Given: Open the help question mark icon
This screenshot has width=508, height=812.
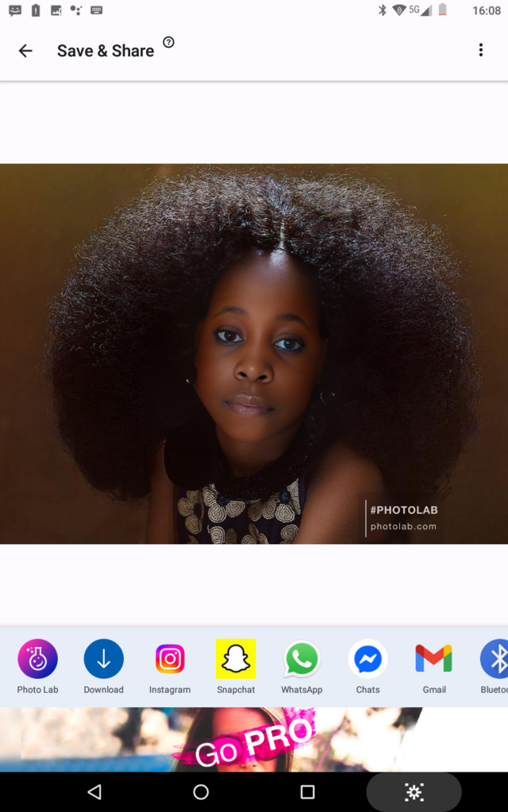Looking at the screenshot, I should tap(168, 43).
